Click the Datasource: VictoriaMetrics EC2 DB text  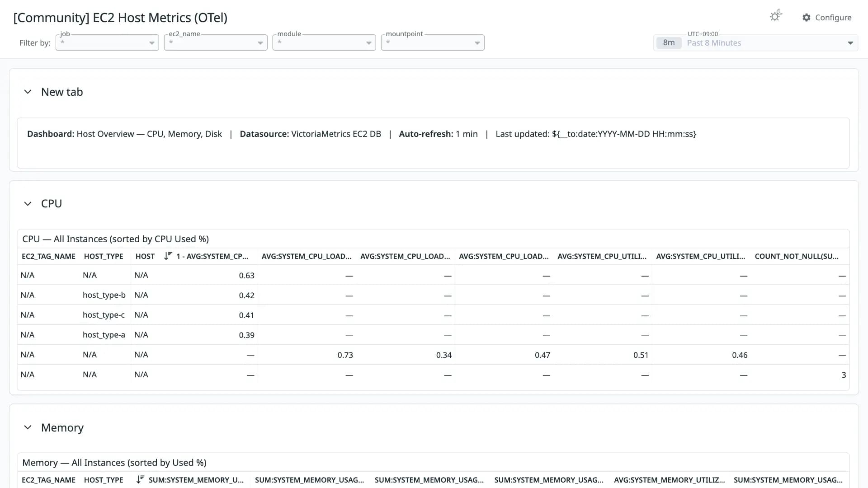(310, 134)
